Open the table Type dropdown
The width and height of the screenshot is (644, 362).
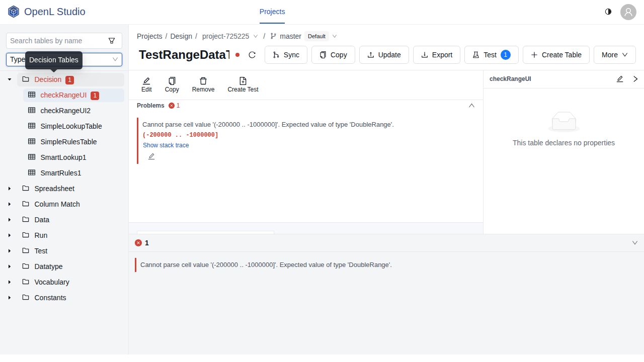click(x=64, y=59)
